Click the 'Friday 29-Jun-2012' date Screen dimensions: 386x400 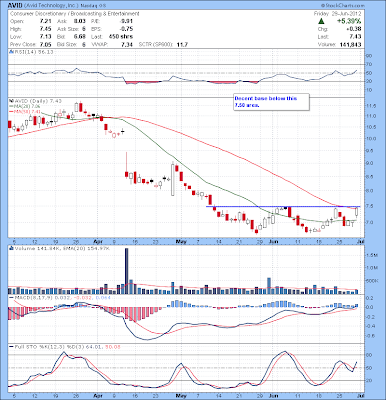pos(337,14)
